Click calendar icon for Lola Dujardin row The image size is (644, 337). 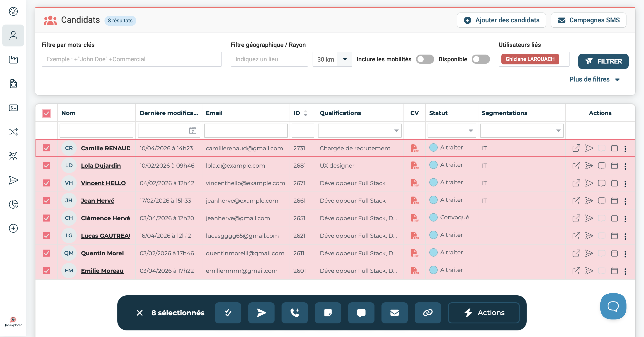tap(614, 166)
